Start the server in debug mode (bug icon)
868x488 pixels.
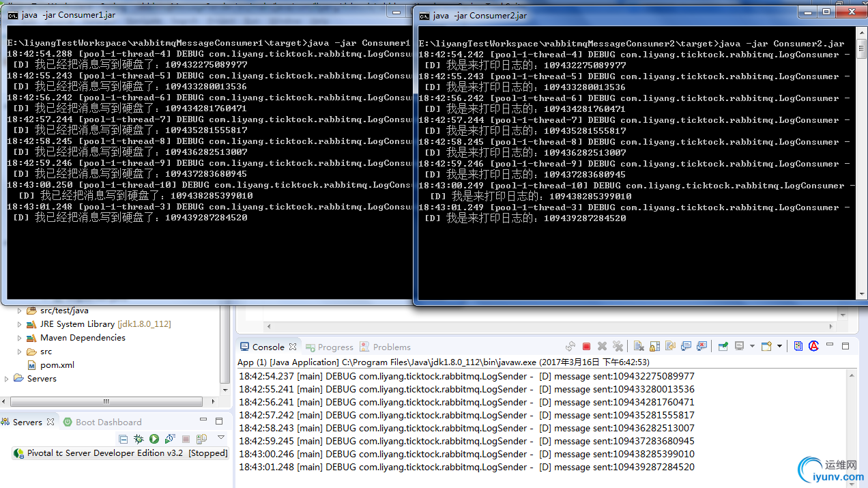point(139,439)
